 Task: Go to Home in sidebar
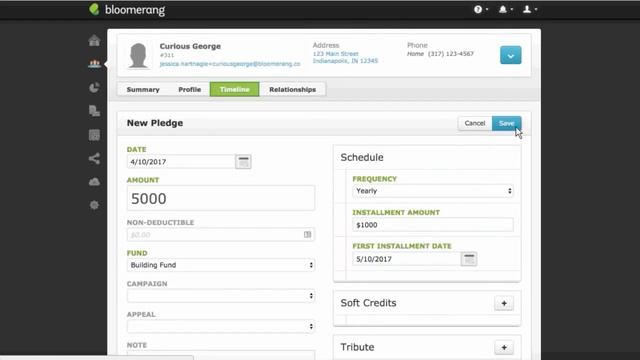click(x=94, y=40)
